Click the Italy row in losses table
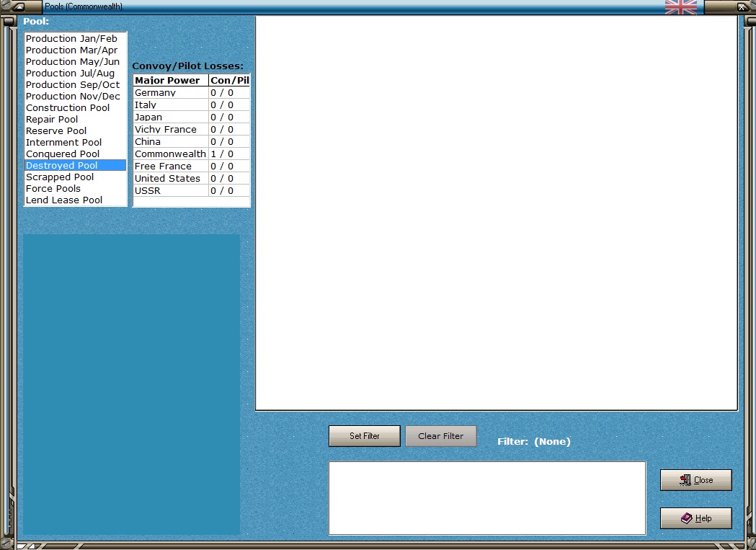Screen dimensions: 756x550 point(192,105)
